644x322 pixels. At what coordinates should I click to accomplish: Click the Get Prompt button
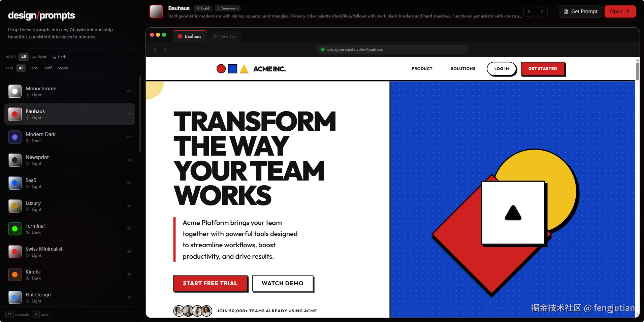point(580,11)
